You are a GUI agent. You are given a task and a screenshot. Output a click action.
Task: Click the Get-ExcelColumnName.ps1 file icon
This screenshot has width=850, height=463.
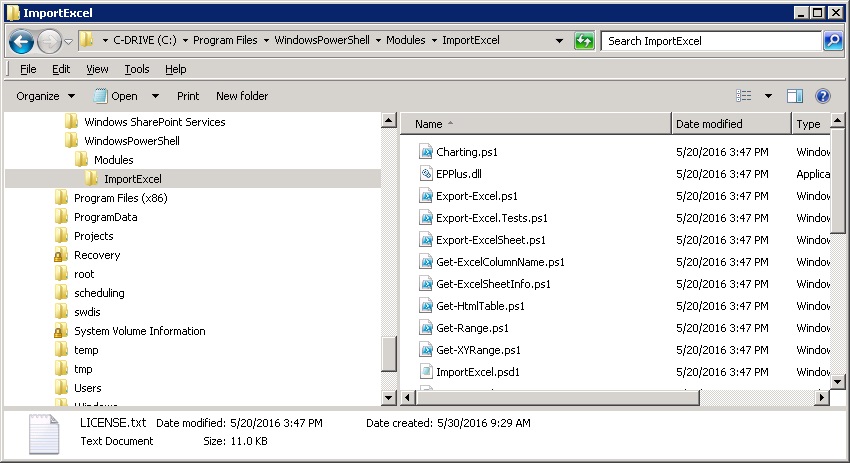click(426, 262)
